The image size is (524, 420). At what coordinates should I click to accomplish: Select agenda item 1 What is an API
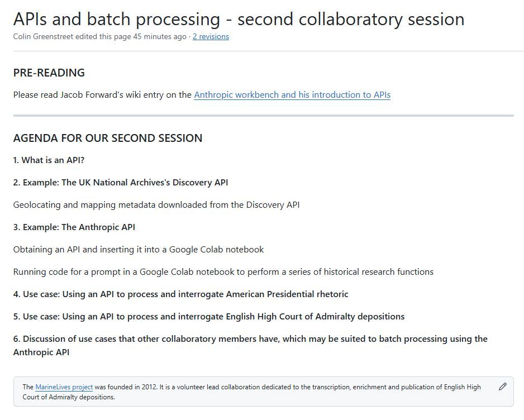[49, 160]
